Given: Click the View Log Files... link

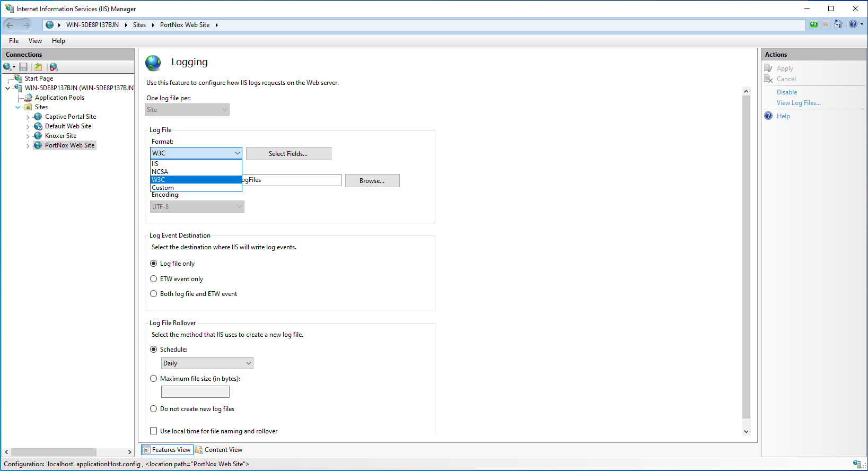Looking at the screenshot, I should [799, 103].
